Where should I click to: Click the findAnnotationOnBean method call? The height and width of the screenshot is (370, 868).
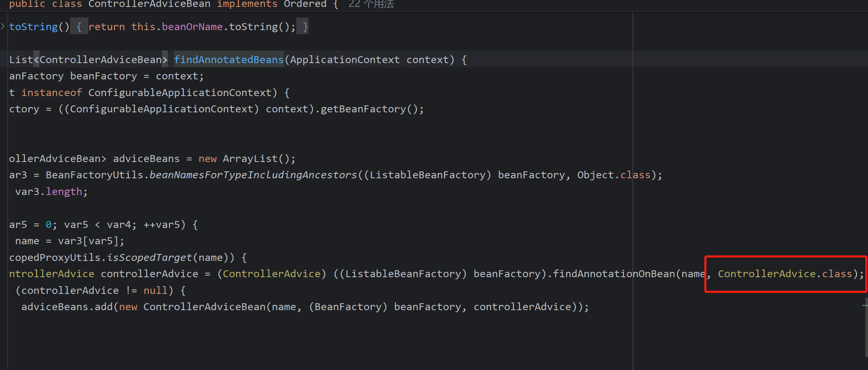pyautogui.click(x=614, y=274)
